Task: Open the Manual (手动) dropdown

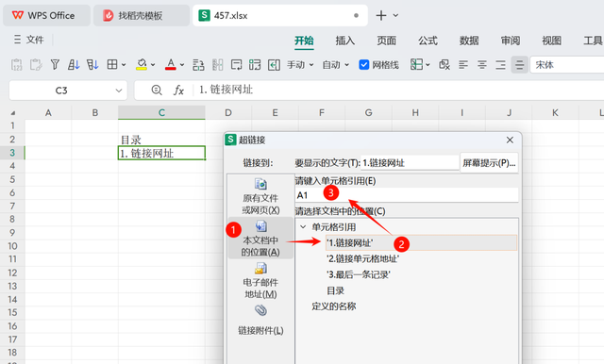Action: click(300, 65)
